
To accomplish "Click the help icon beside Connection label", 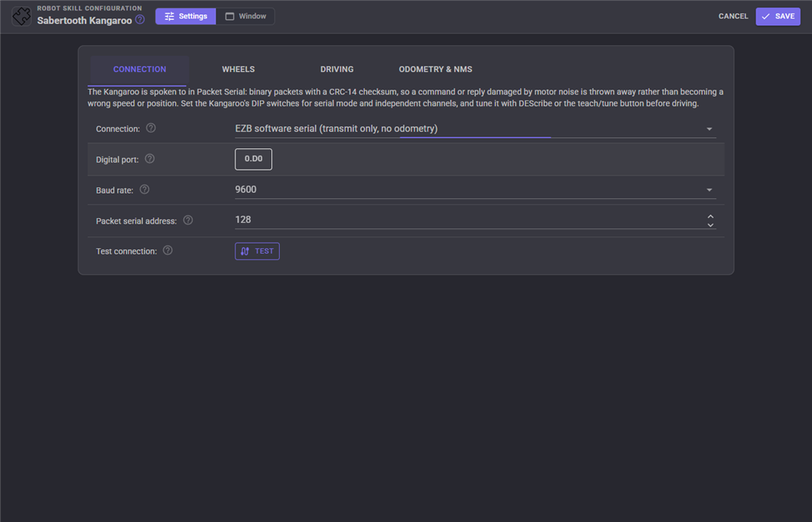I will pos(151,128).
